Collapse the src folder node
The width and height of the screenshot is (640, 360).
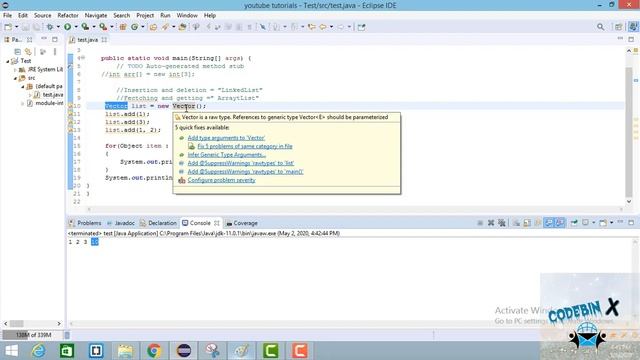click(x=16, y=78)
